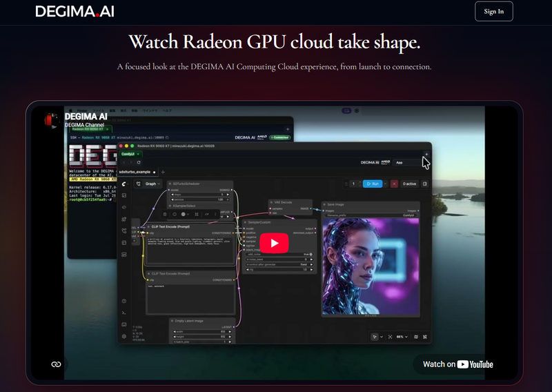Image resolution: width=552 pixels, height=392 pixels.
Task: Play the embedded YouTube video
Action: pos(274,243)
